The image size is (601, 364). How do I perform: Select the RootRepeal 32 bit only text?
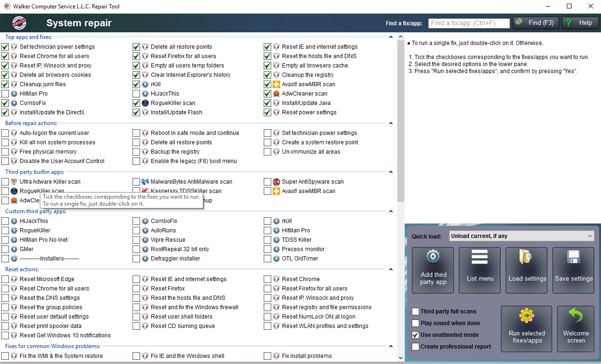click(x=180, y=249)
